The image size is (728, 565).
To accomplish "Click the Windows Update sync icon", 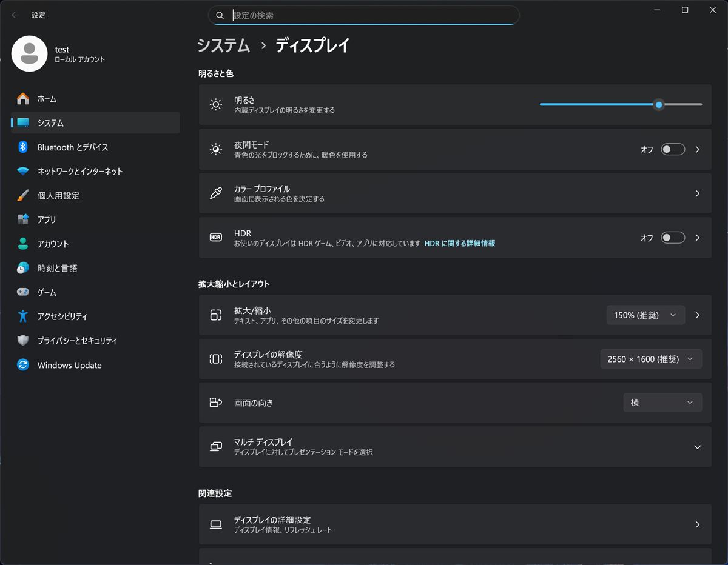I will tap(23, 365).
